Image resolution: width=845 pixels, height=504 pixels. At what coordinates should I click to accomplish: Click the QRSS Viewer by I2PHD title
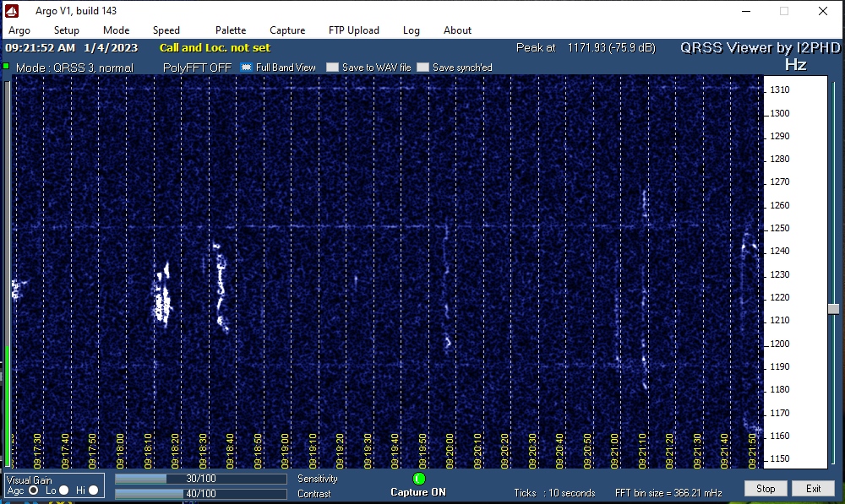[760, 48]
